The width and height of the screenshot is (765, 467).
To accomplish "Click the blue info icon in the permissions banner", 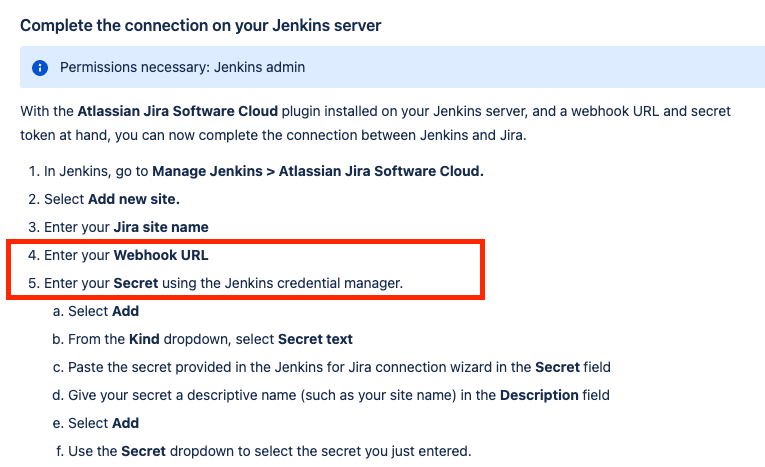I will [x=40, y=67].
